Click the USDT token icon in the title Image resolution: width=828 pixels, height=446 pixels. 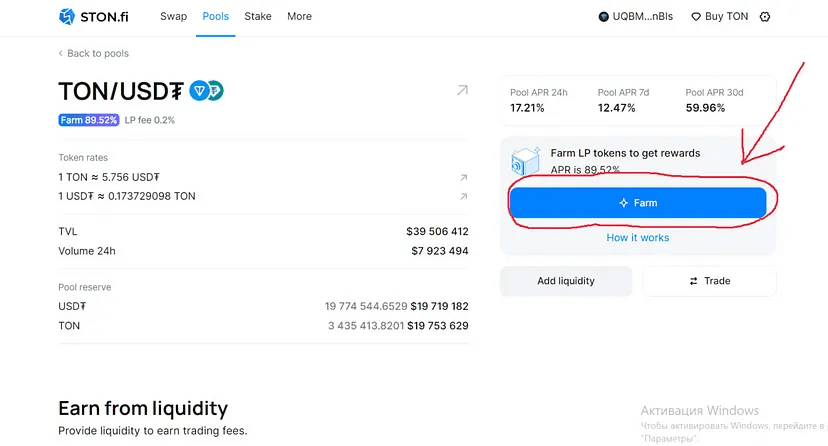[x=217, y=91]
